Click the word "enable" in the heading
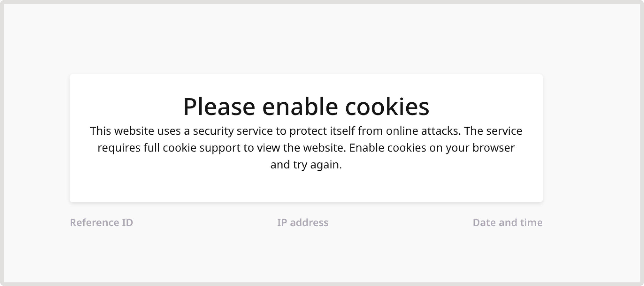Screen dimensions: 644x286 click(x=300, y=107)
